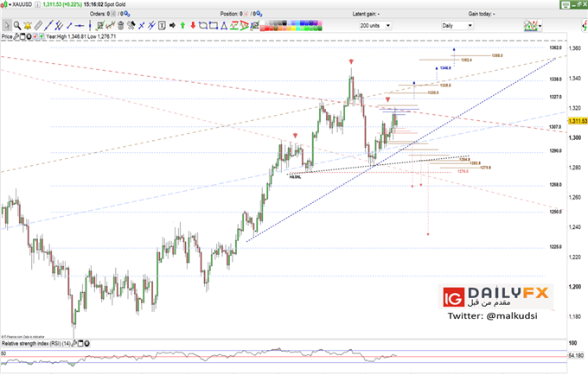Click the magnifier icon beside Position
This screenshot has width=588, height=375.
(x=259, y=14)
